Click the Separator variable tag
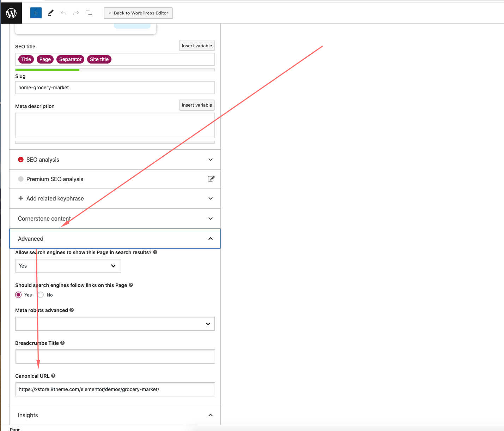 click(x=70, y=59)
